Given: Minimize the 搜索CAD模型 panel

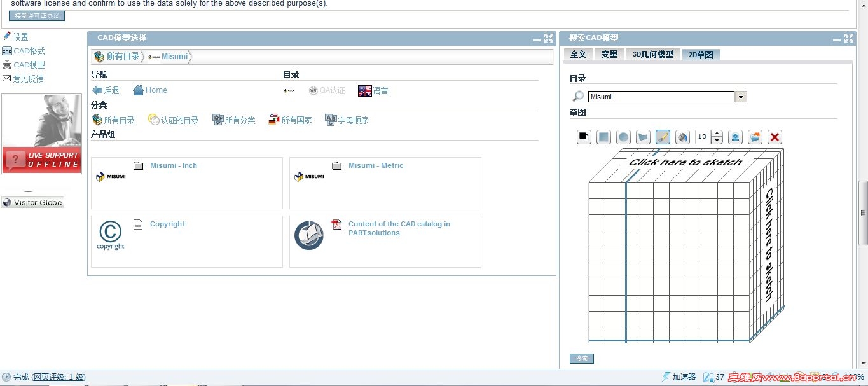Looking at the screenshot, I should pyautogui.click(x=837, y=39).
